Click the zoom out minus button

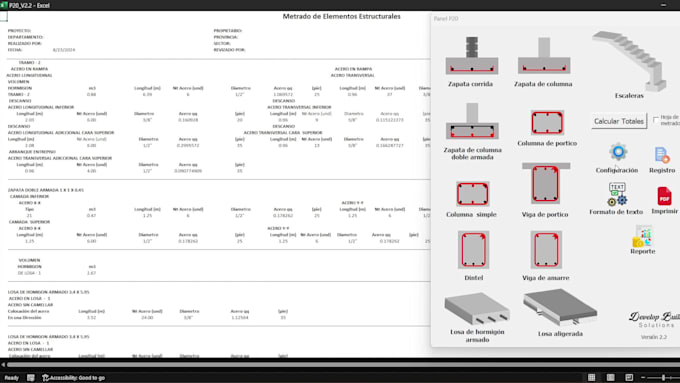(643, 378)
